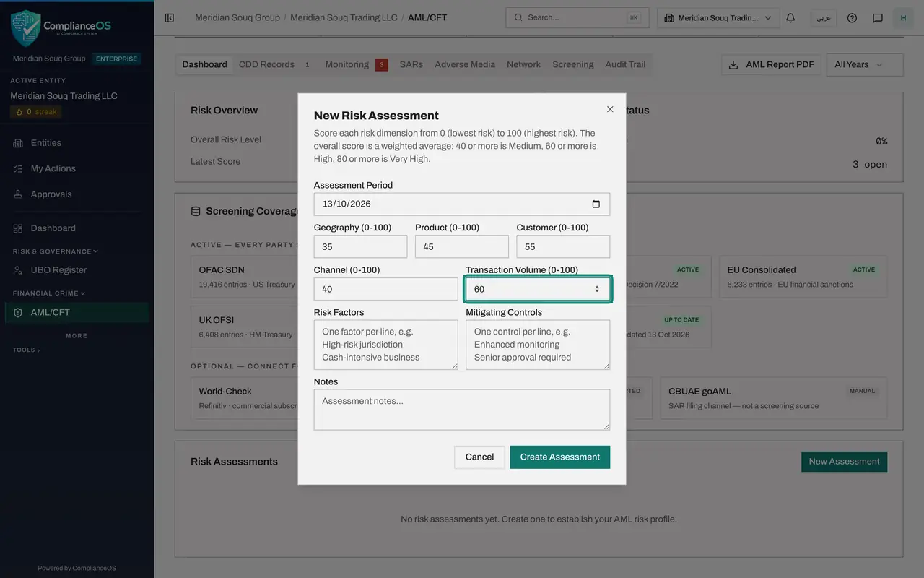Click Meridian Souq Group breadcrumb link

(237, 17)
